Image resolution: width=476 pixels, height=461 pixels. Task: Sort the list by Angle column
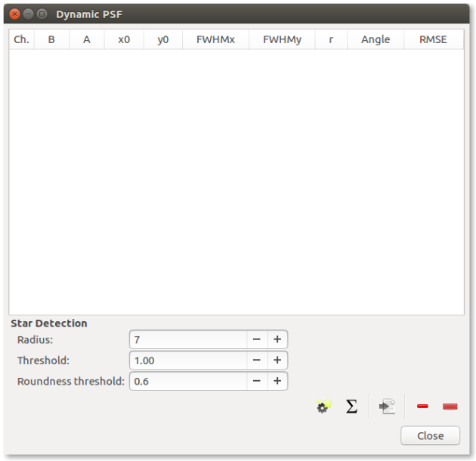pos(376,39)
